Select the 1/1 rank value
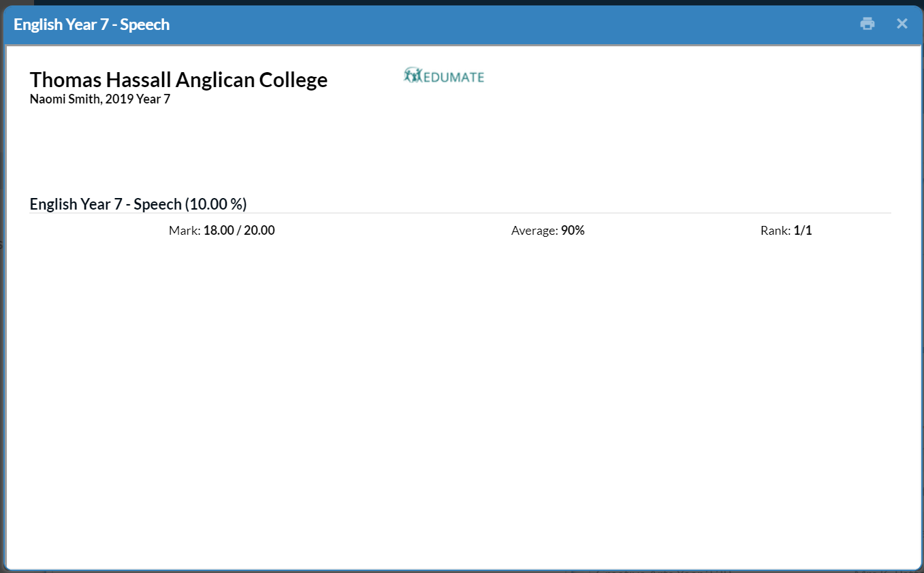The height and width of the screenshot is (573, 924). click(803, 231)
